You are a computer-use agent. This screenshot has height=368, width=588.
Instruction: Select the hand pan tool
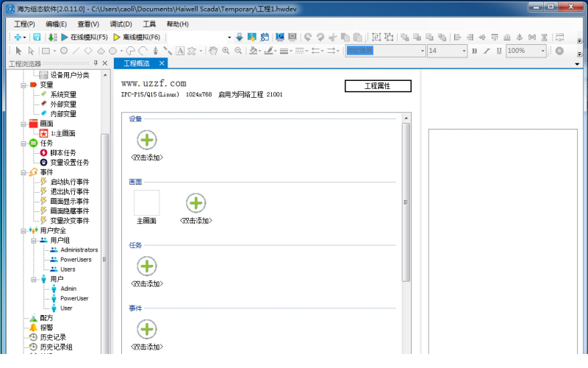213,51
